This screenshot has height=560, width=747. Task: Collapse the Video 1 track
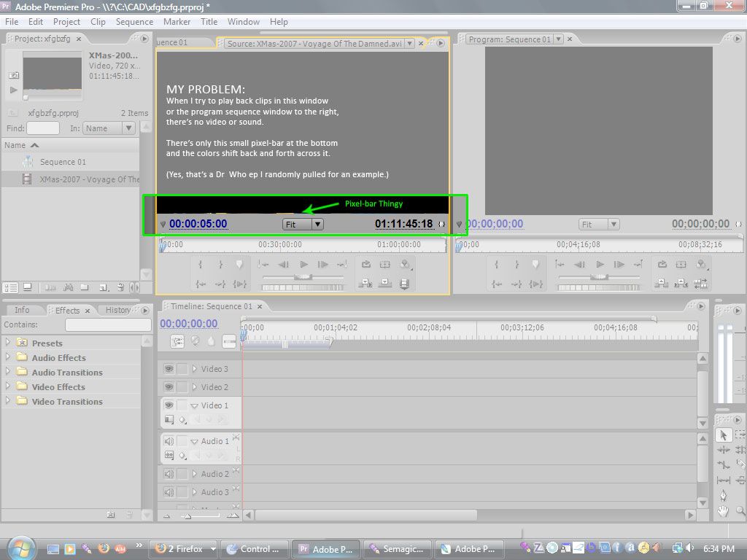click(x=194, y=405)
